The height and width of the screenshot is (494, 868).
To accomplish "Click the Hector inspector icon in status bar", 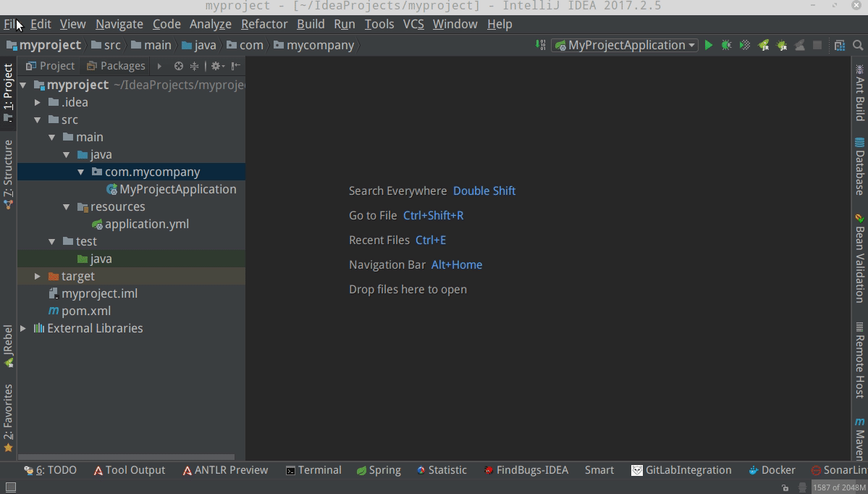I will 802,488.
